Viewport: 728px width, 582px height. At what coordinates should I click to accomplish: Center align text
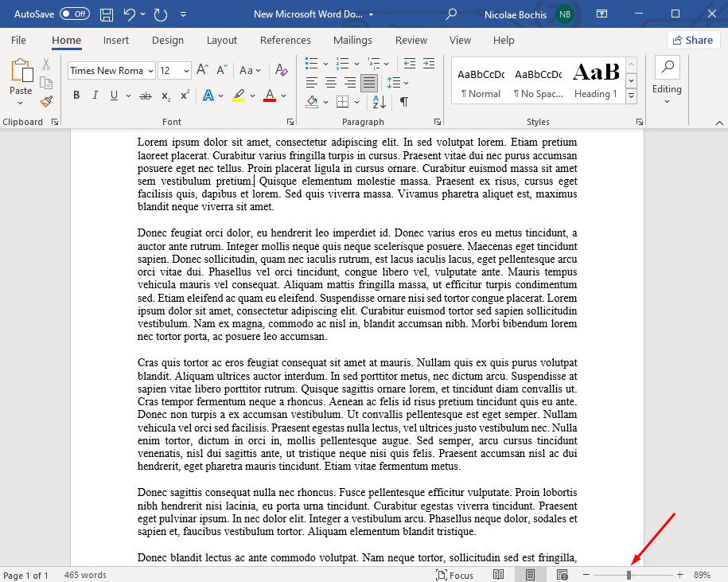pos(330,83)
